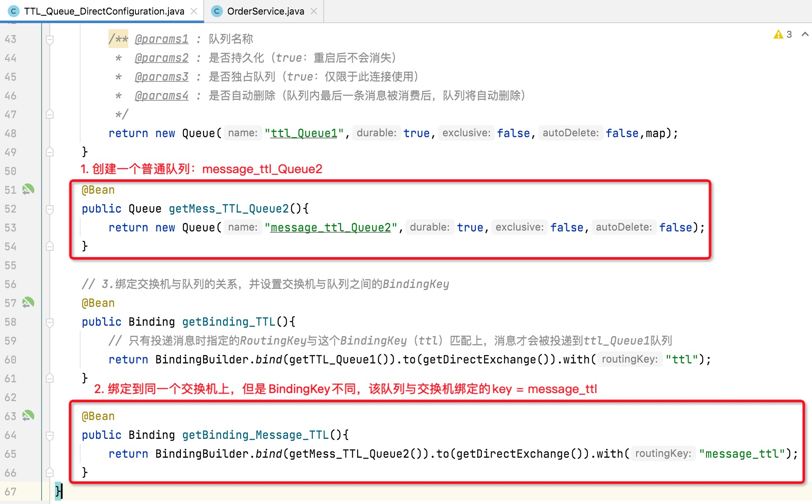This screenshot has width=812, height=504.
Task: Click fold end marker at line 61
Action: [50, 378]
